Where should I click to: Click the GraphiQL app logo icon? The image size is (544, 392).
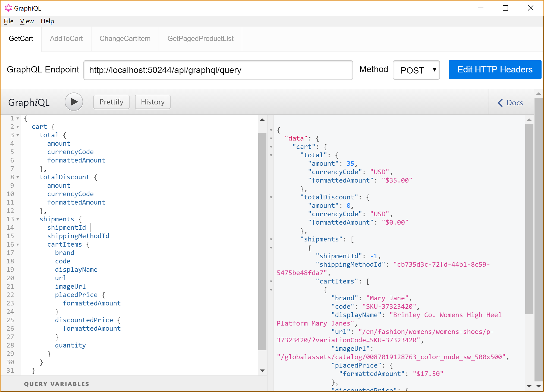click(x=8, y=8)
